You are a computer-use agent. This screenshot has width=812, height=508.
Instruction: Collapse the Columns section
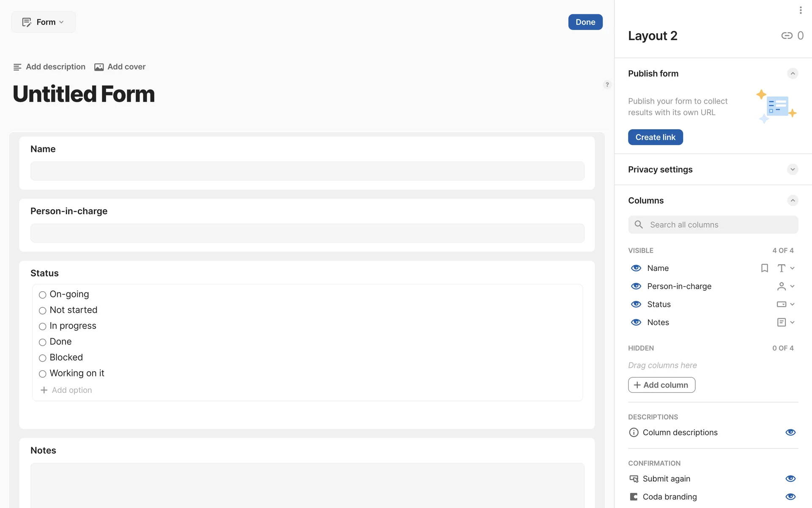tap(792, 201)
